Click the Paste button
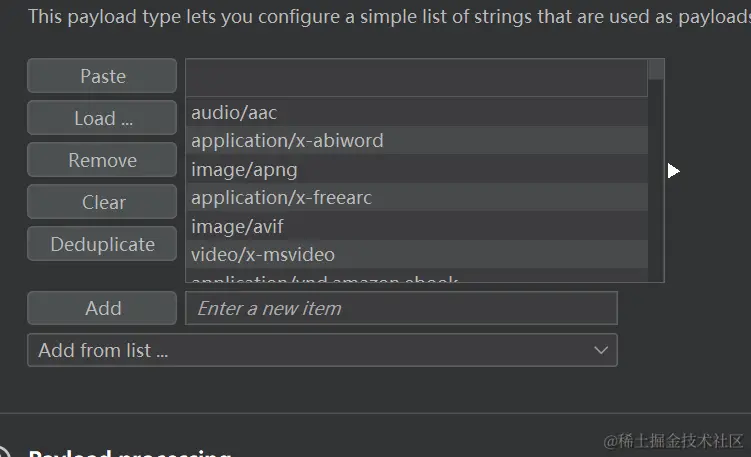Viewport: 751px width, 457px height. pyautogui.click(x=102, y=76)
